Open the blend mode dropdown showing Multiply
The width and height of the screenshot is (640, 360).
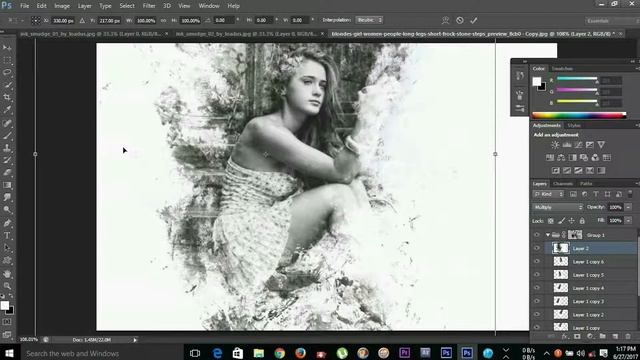558,207
